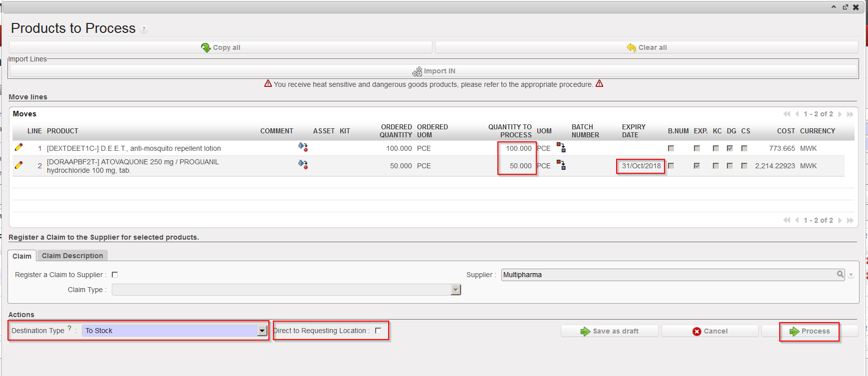Click the Copy all button
This screenshot has height=376, width=868.
[220, 47]
